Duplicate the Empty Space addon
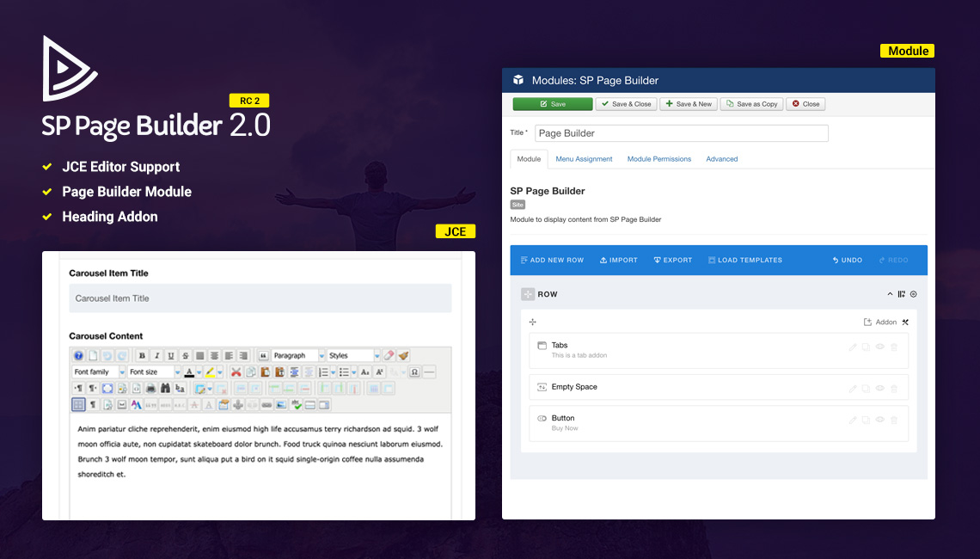 866,389
